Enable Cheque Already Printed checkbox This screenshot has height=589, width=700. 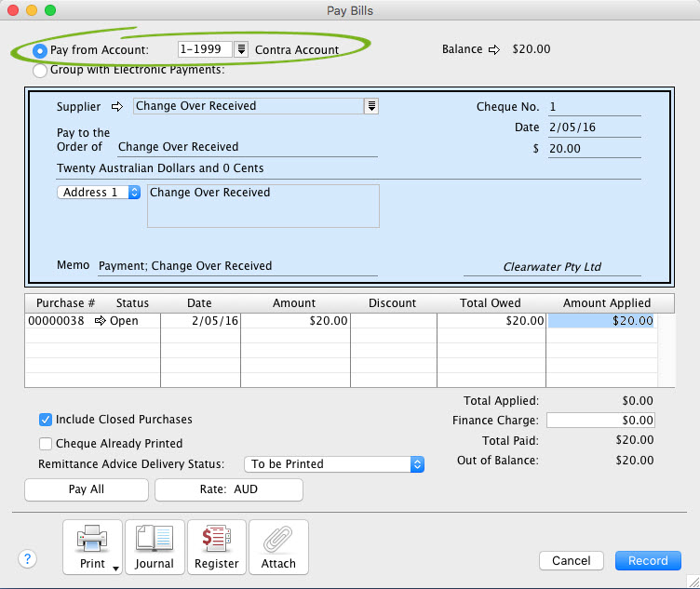46,444
